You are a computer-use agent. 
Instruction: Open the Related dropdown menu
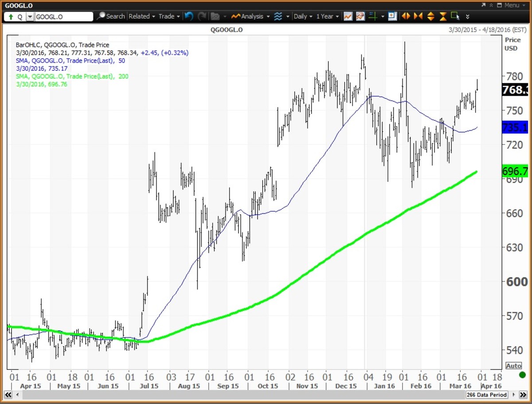point(141,16)
